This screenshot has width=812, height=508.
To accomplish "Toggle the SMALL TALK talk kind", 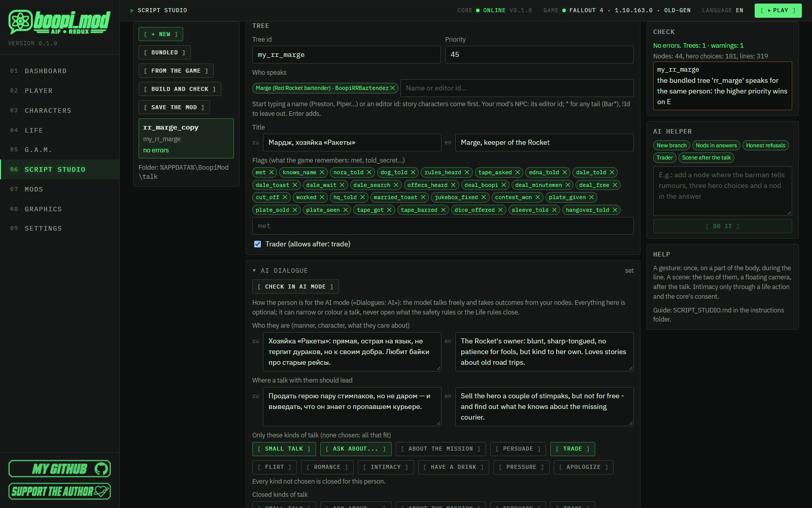I will [284, 449].
